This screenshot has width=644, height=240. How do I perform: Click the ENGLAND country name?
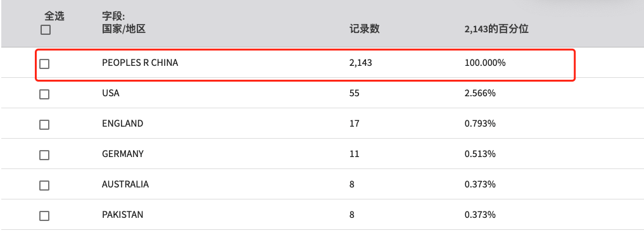122,123
